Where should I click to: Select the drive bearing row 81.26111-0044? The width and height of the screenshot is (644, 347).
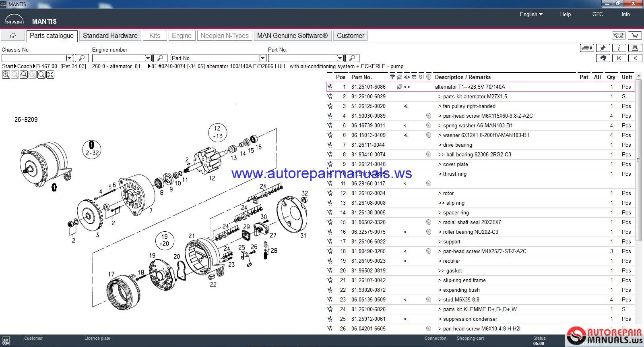tap(481, 145)
